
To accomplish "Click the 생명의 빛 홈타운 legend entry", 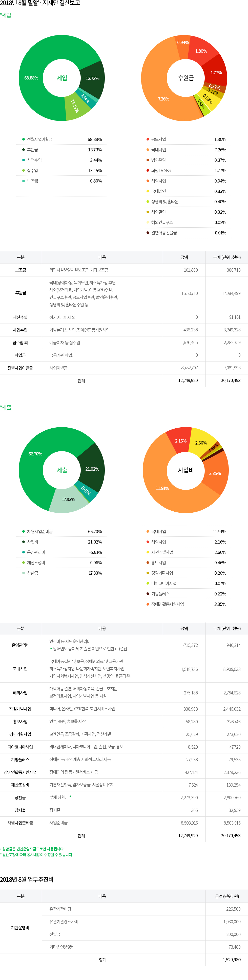I will pos(165,202).
